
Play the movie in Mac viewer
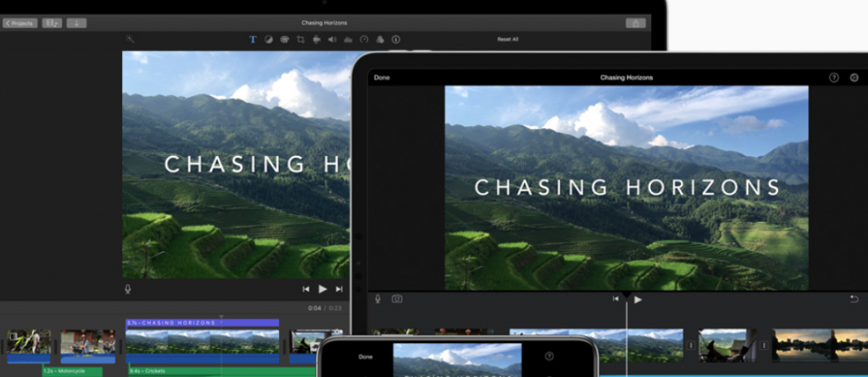(x=323, y=289)
